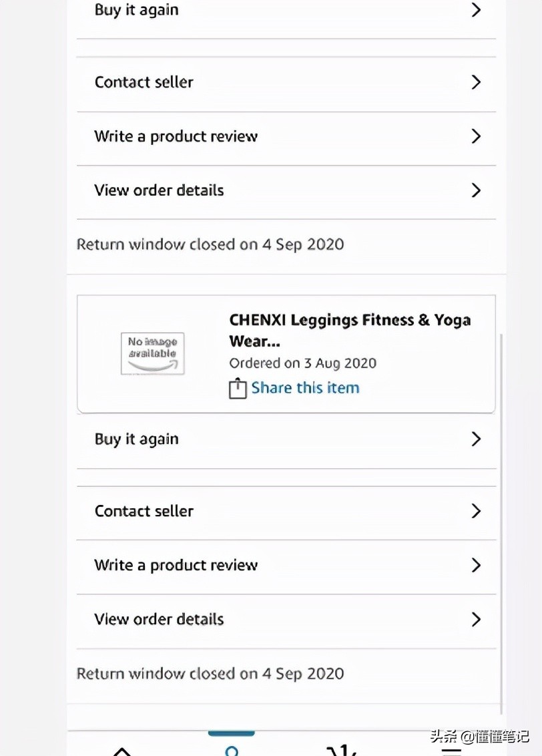Select Write a product review under CHENXI Leggings
The image size is (542, 756).
point(176,565)
